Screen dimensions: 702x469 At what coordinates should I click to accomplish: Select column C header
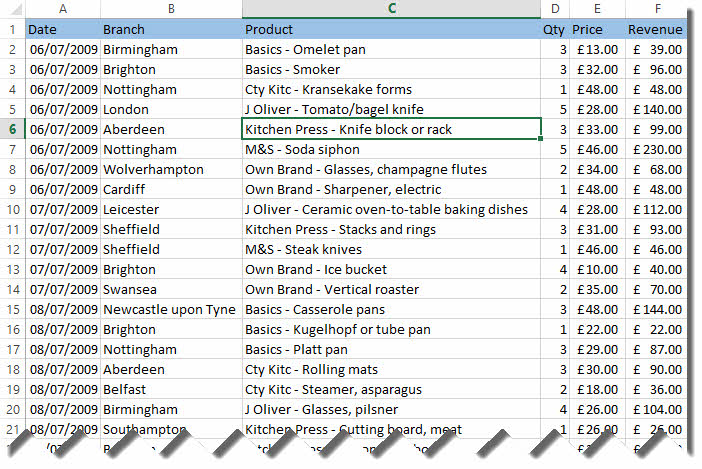(x=391, y=9)
